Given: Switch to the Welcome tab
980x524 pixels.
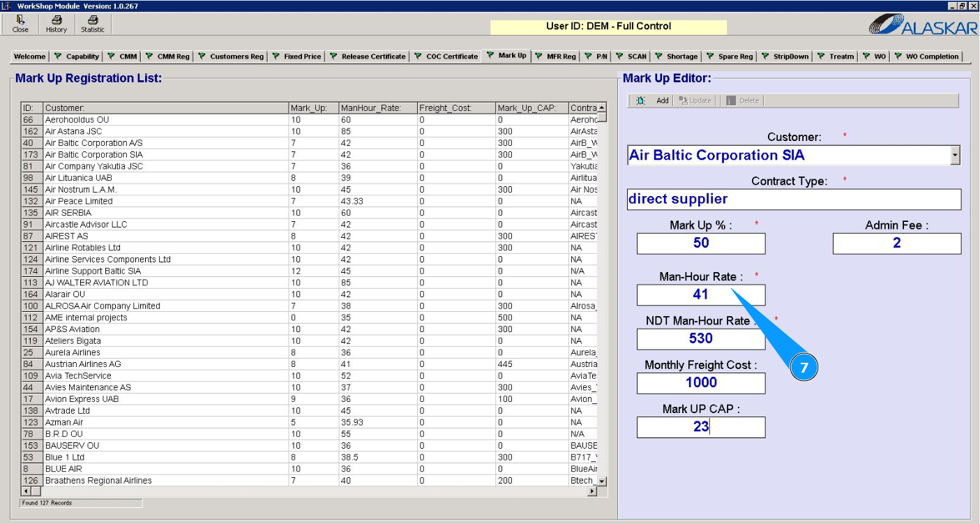Looking at the screenshot, I should (30, 57).
